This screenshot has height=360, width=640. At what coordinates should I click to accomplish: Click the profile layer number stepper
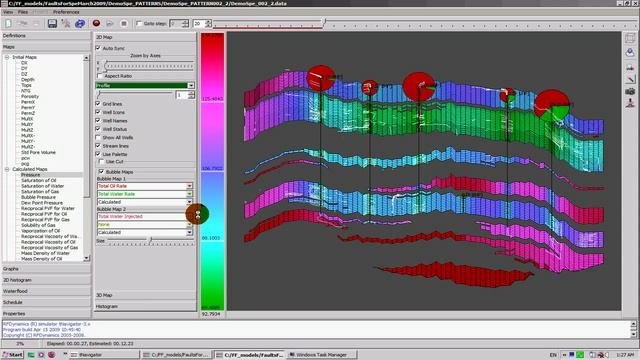[x=185, y=95]
